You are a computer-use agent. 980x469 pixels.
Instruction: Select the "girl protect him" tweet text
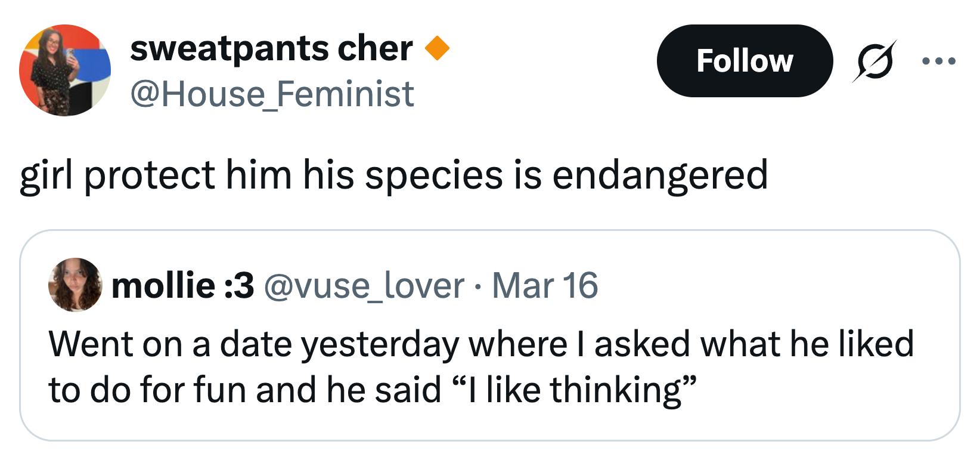(x=393, y=175)
